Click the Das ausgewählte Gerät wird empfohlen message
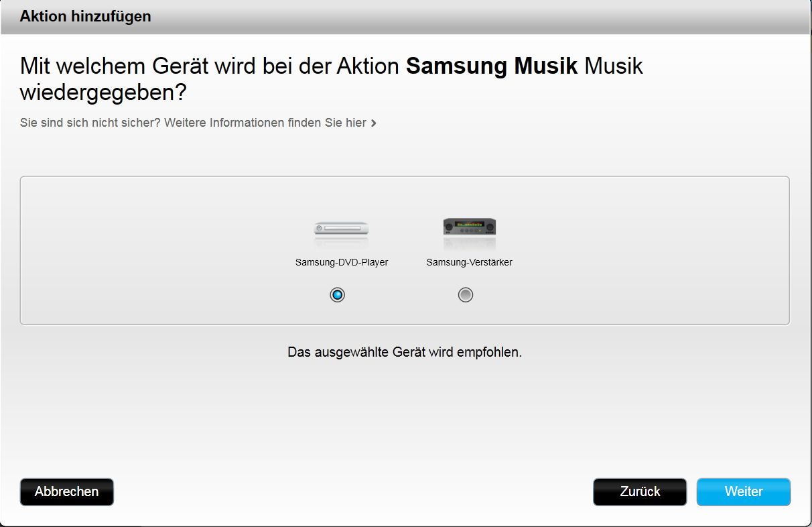Viewport: 812px width, 527px height. point(404,351)
